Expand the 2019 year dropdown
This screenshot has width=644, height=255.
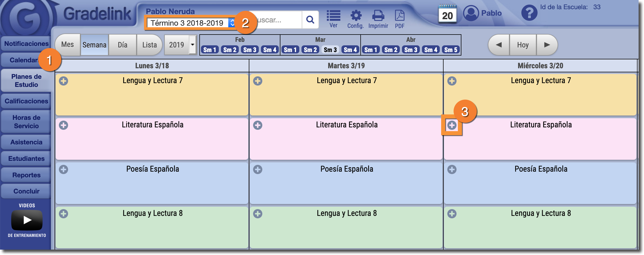[x=192, y=45]
